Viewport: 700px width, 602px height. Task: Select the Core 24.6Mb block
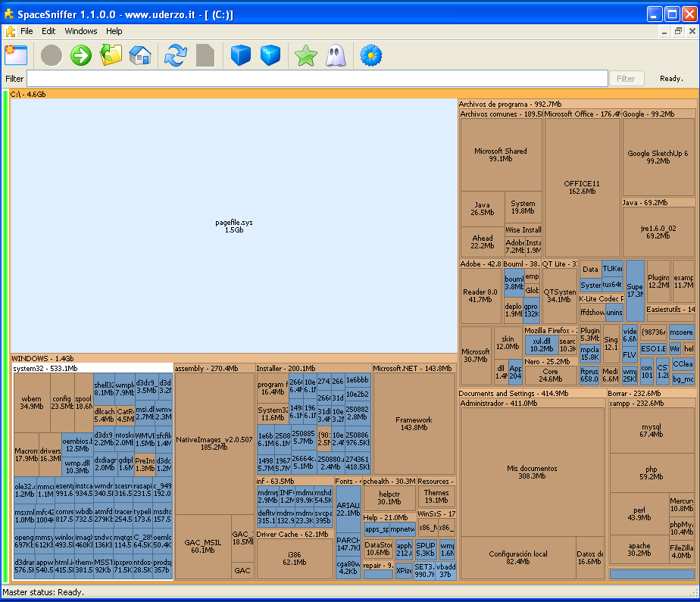tap(551, 376)
